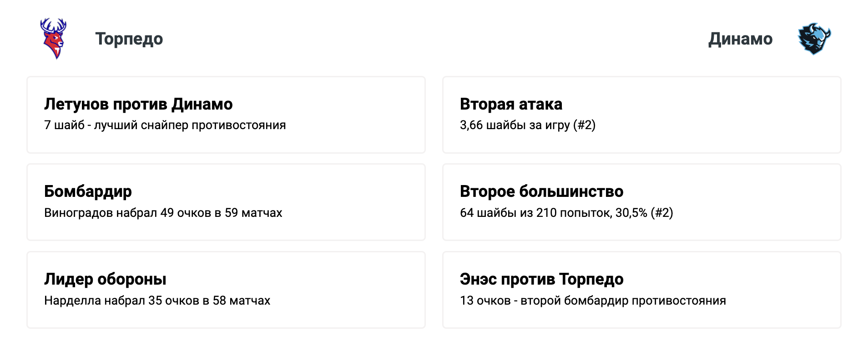The height and width of the screenshot is (341, 868).
Task: Select the Динамо team name
Action: 740,39
